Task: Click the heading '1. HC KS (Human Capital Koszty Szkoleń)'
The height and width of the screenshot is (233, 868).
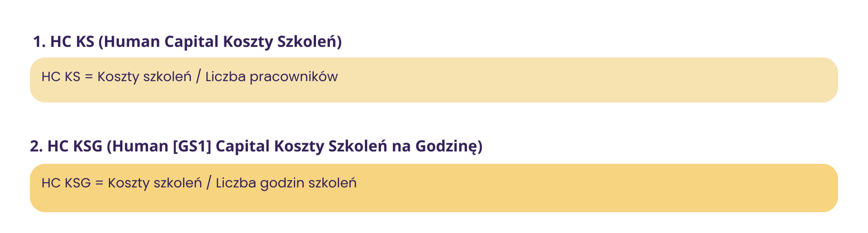Action: pos(187,42)
